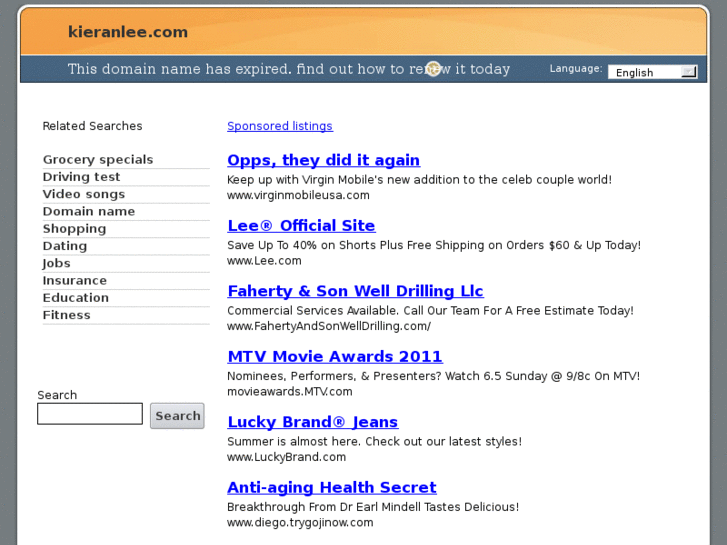Open the Anti-aging Health Secret link
Image resolution: width=727 pixels, height=545 pixels.
point(332,487)
